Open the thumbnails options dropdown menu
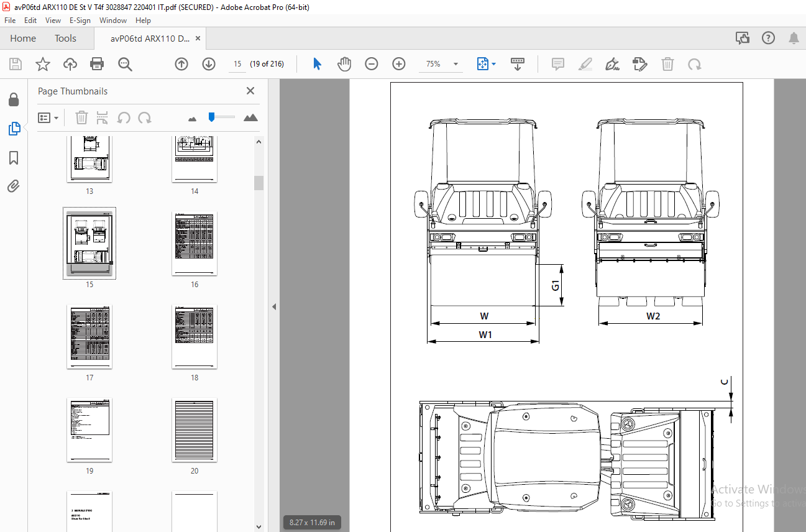 coord(48,117)
